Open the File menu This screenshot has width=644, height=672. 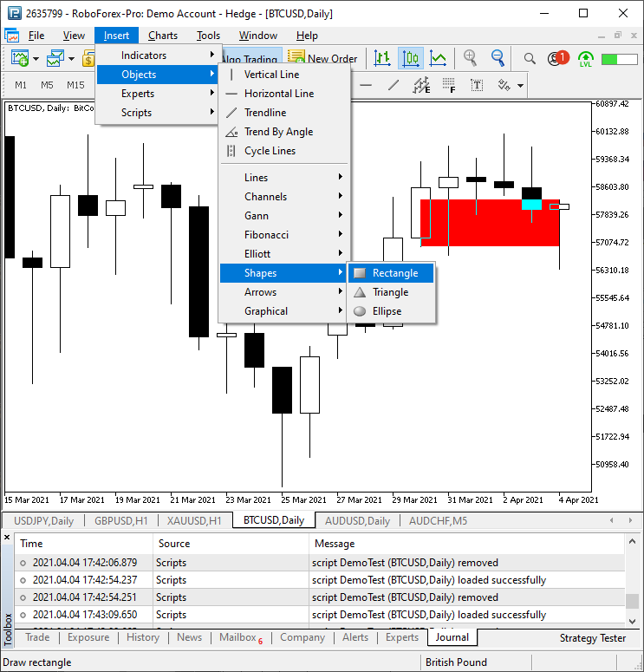36,36
